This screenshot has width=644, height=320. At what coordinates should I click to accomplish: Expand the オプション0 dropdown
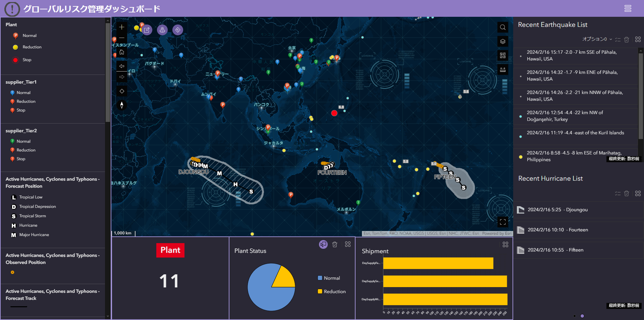pos(597,39)
